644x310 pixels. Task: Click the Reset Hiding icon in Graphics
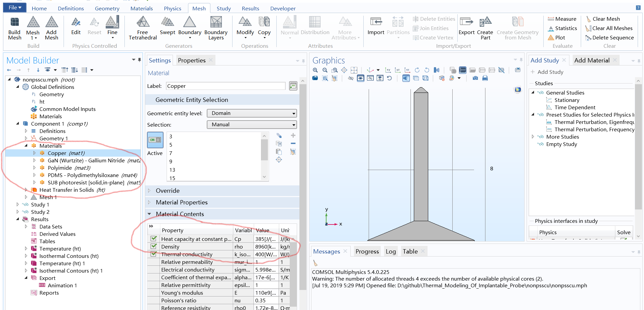tap(389, 78)
